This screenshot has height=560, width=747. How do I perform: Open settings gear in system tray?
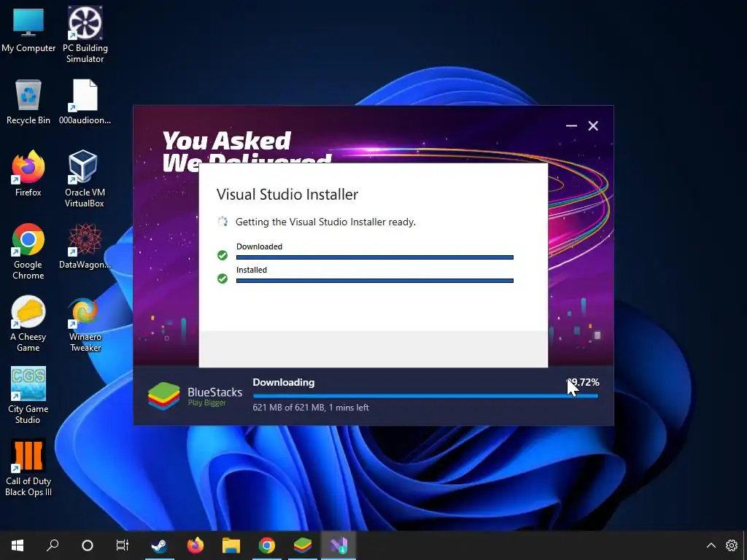coord(731,545)
